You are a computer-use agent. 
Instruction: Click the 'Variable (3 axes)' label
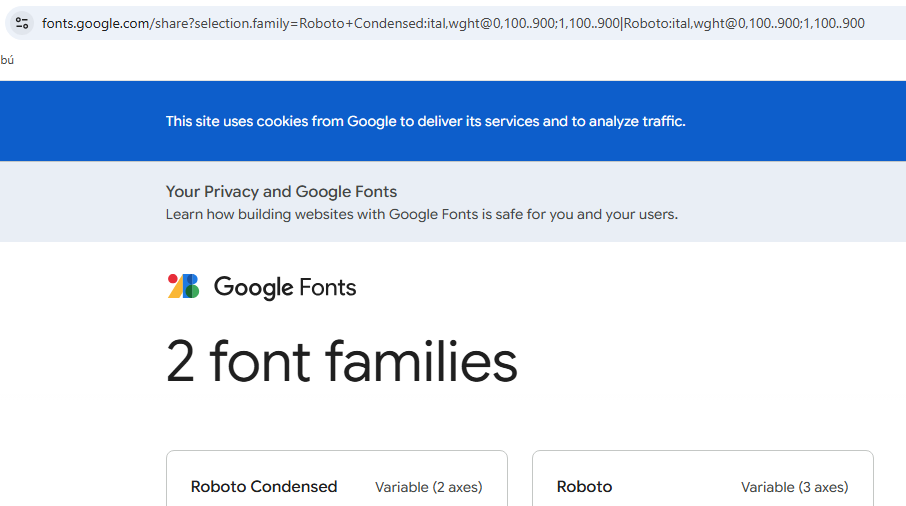click(794, 488)
